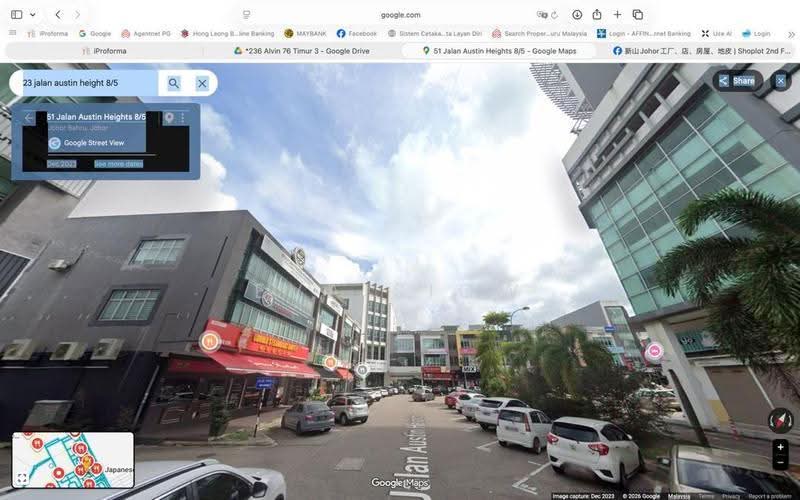Screen dimensions: 800x500
Task: Click the grey place marker in street centre
Action: 362,369
